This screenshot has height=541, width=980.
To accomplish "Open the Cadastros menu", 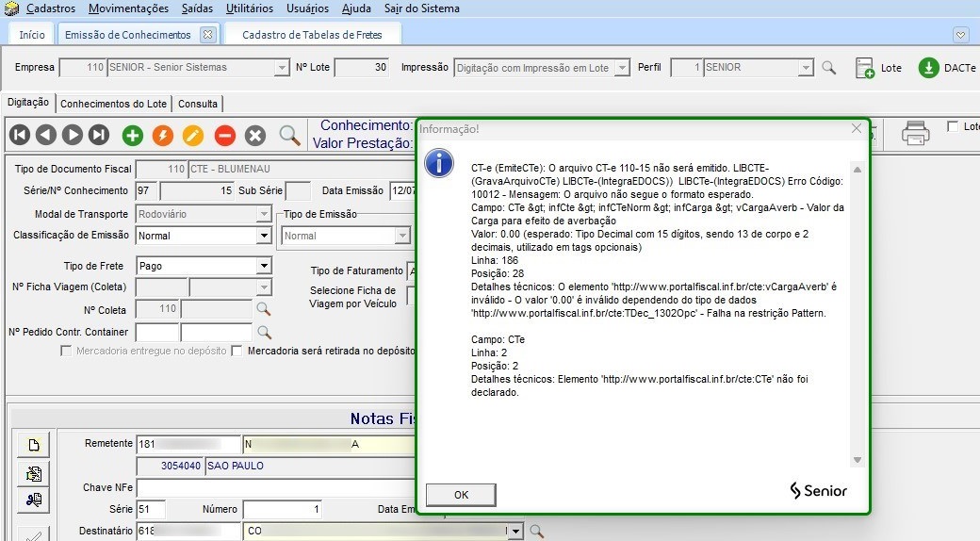I will pos(51,8).
